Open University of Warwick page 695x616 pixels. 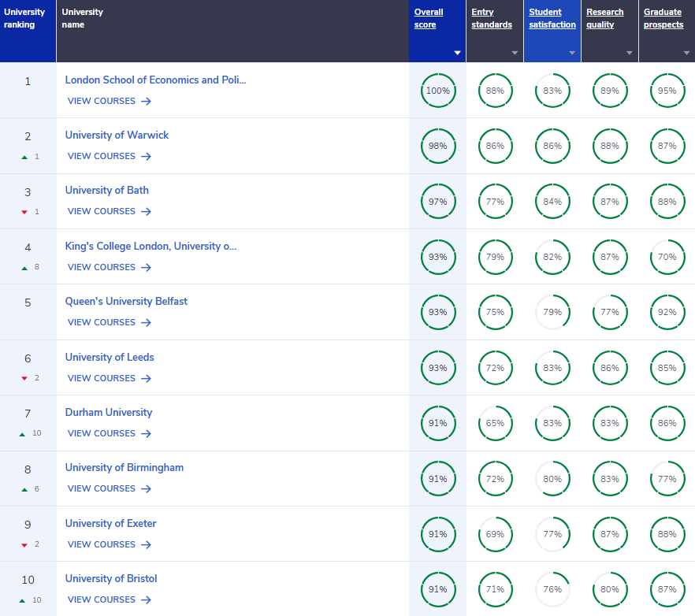point(117,135)
